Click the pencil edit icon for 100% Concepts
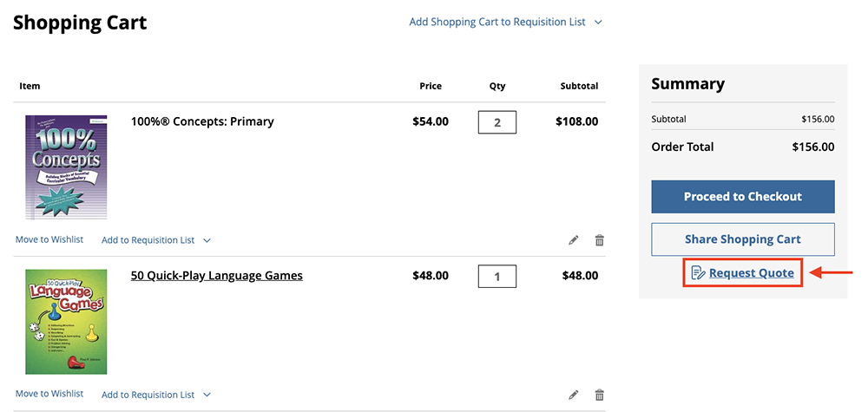The image size is (868, 412). pyautogui.click(x=574, y=240)
